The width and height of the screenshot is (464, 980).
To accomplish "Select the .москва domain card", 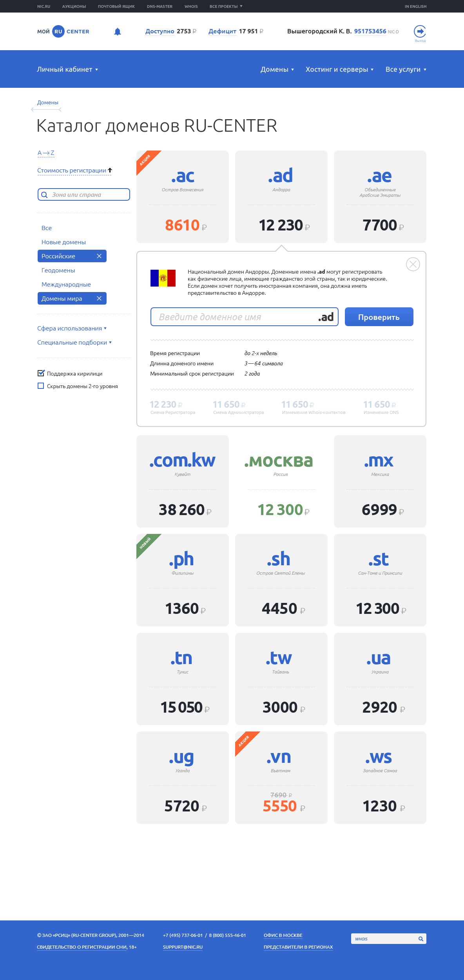I will pyautogui.click(x=281, y=481).
